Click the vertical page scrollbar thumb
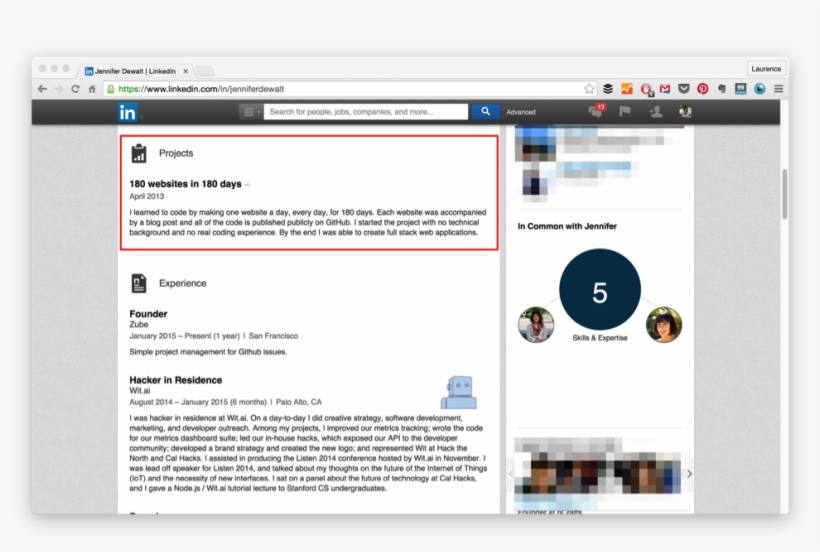The height and width of the screenshot is (552, 820). pos(784,194)
